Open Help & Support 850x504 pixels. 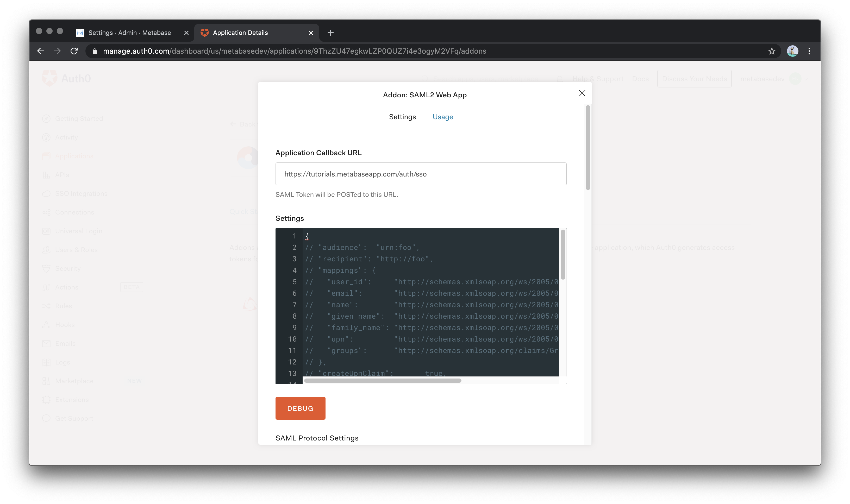(x=598, y=78)
